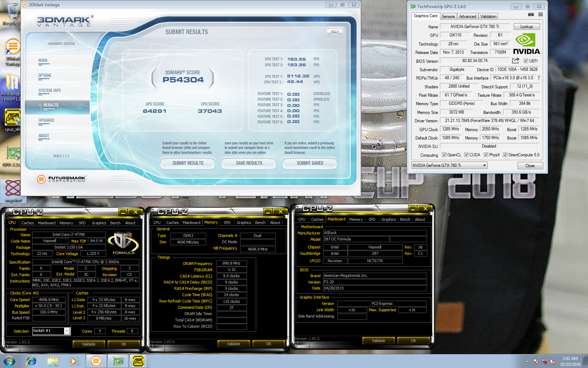Switch to the Sensors tab in GPU-Z
Viewport: 588px width, 368px height.
coord(448,16)
